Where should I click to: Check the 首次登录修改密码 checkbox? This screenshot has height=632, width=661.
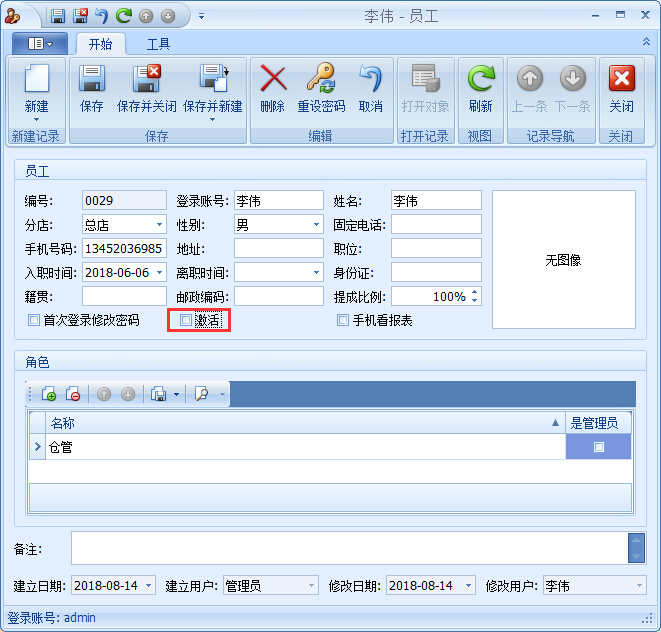(x=35, y=321)
